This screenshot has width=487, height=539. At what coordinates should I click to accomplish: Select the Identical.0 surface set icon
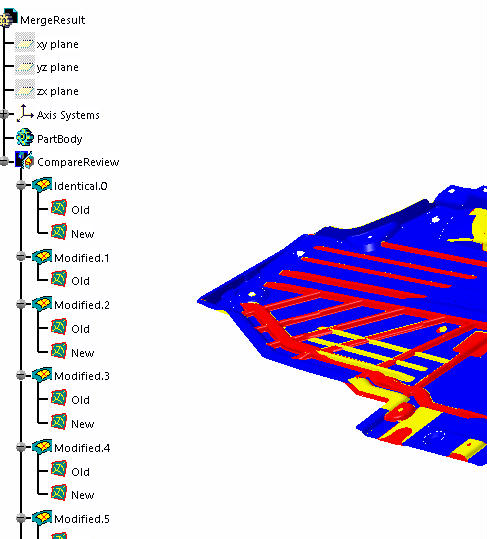(42, 185)
